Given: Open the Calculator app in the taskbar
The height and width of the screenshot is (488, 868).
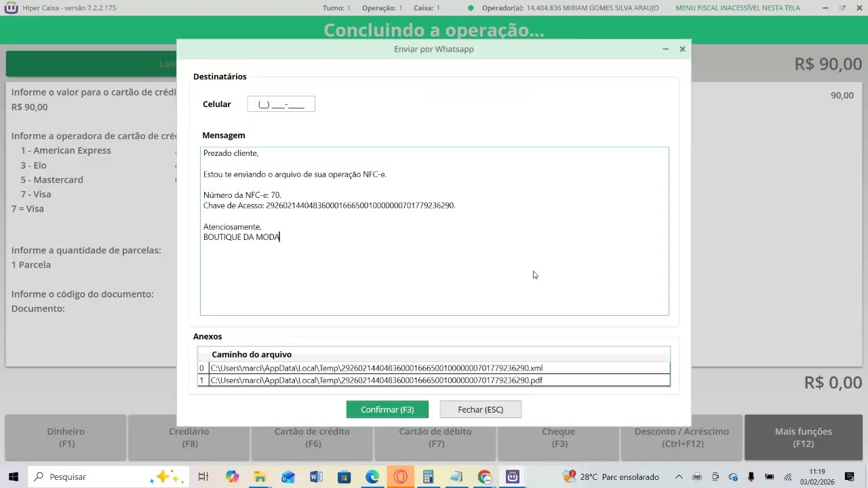Looking at the screenshot, I should tap(428, 476).
